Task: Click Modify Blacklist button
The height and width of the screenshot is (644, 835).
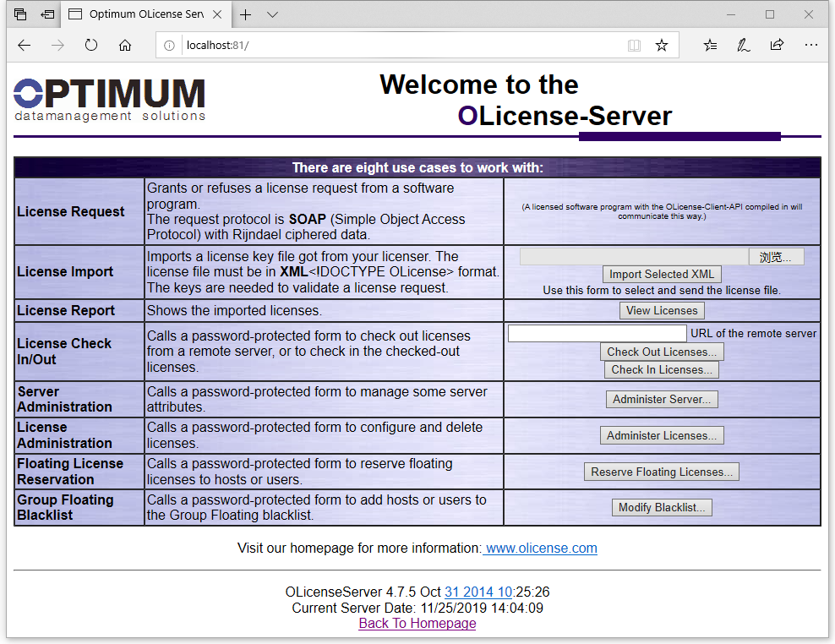Action: 662,508
